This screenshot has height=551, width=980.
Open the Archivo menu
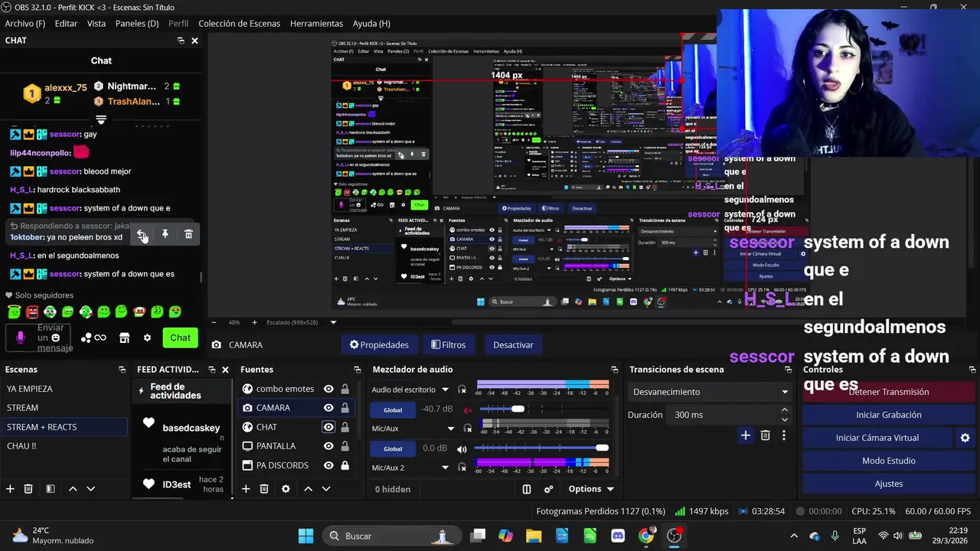coord(25,24)
